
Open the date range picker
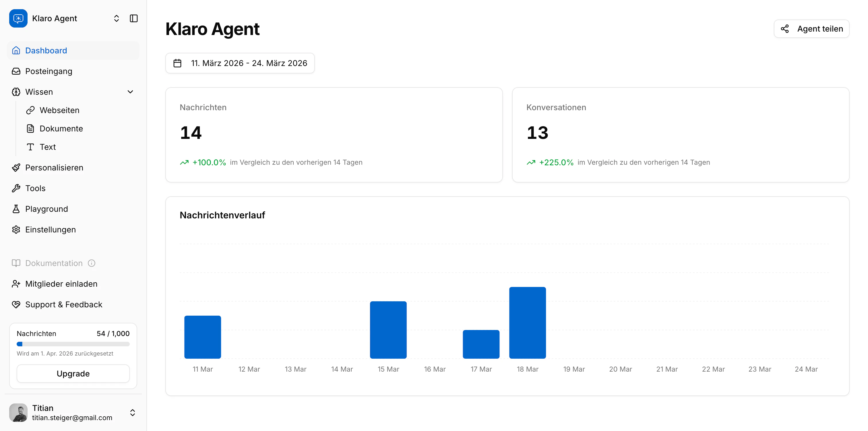click(x=240, y=63)
